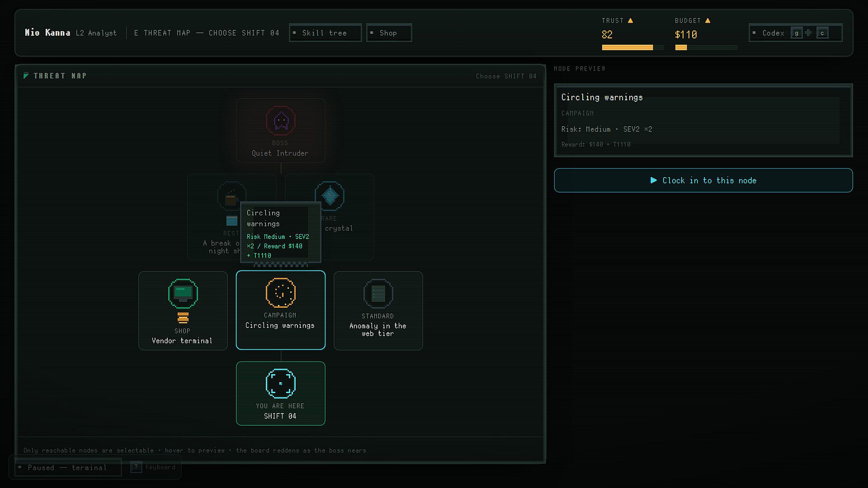Click the 'L2 Analyst' rank label

96,33
